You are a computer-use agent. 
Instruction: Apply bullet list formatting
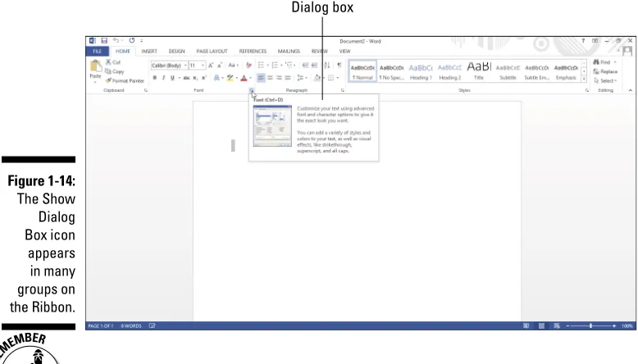point(261,65)
